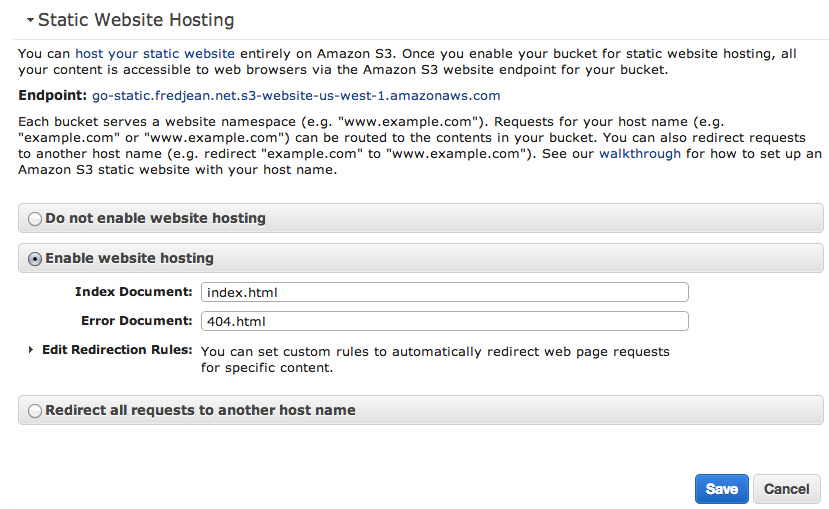Click the Save button

pyautogui.click(x=722, y=489)
